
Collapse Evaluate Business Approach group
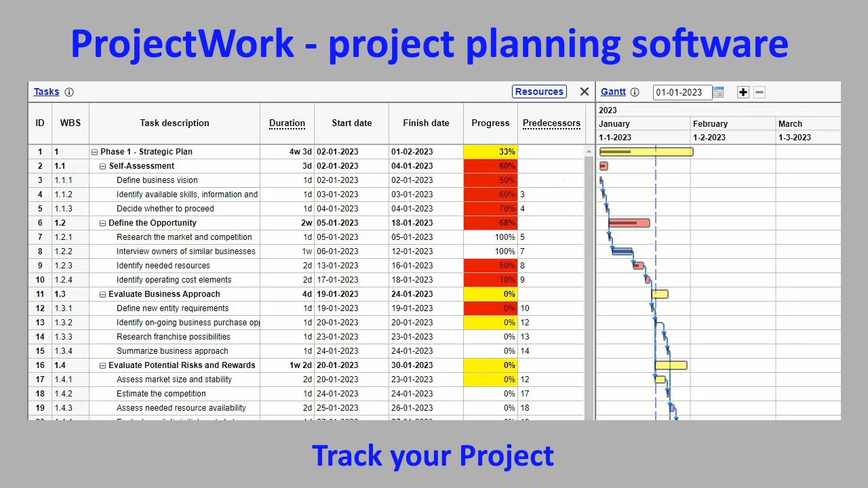[x=103, y=295]
